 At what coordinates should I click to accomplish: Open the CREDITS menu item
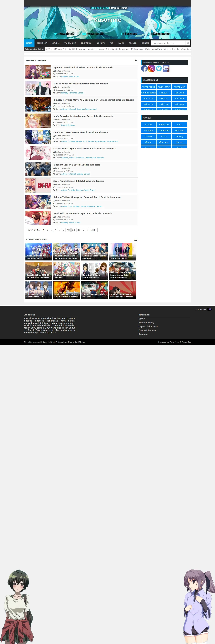tap(101, 43)
